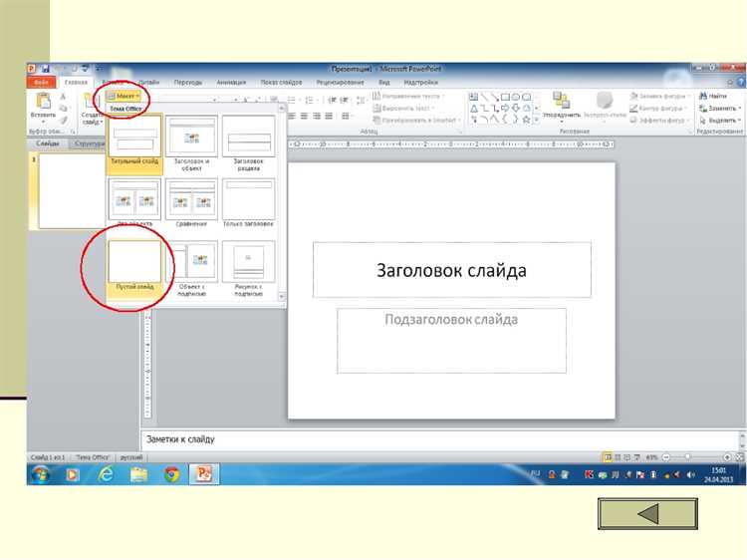Screen dimensions: 747x560
Task: Click the volume speaker tray icon
Action: point(691,474)
